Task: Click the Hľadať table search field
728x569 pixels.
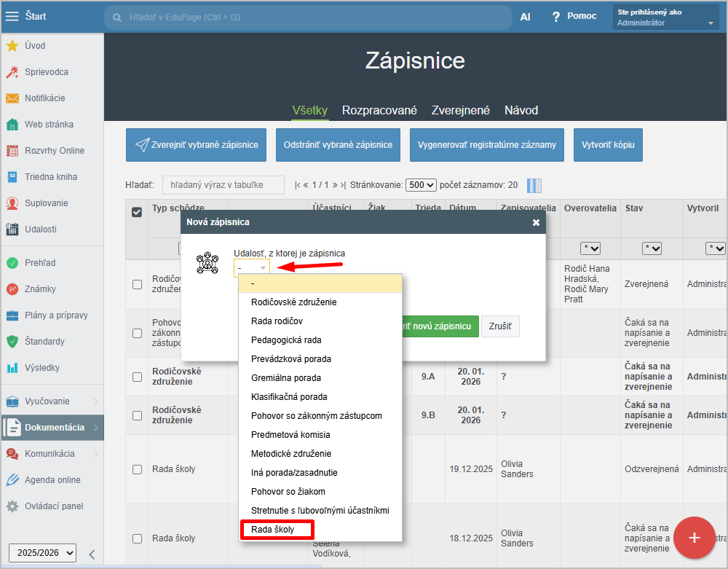Action: tap(223, 185)
